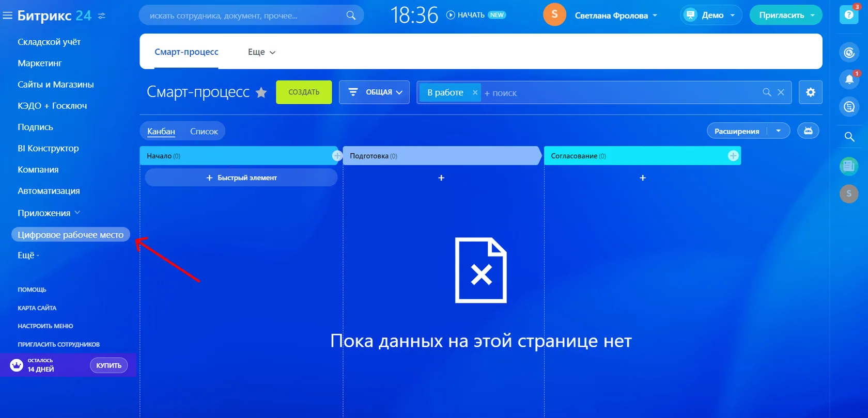Open the Copilot spiral icon in the right panel
This screenshot has height=418, width=868.
click(849, 52)
